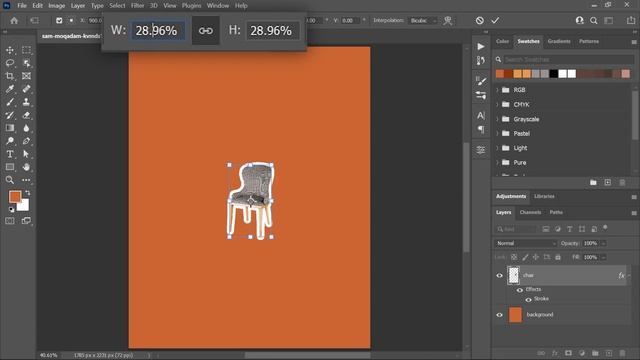Image resolution: width=640 pixels, height=360 pixels.
Task: Select the Rectangular Marquee tool
Action: tap(26, 50)
